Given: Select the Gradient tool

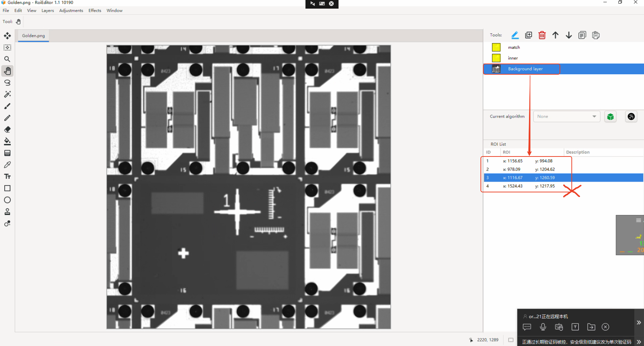Looking at the screenshot, I should point(7,153).
